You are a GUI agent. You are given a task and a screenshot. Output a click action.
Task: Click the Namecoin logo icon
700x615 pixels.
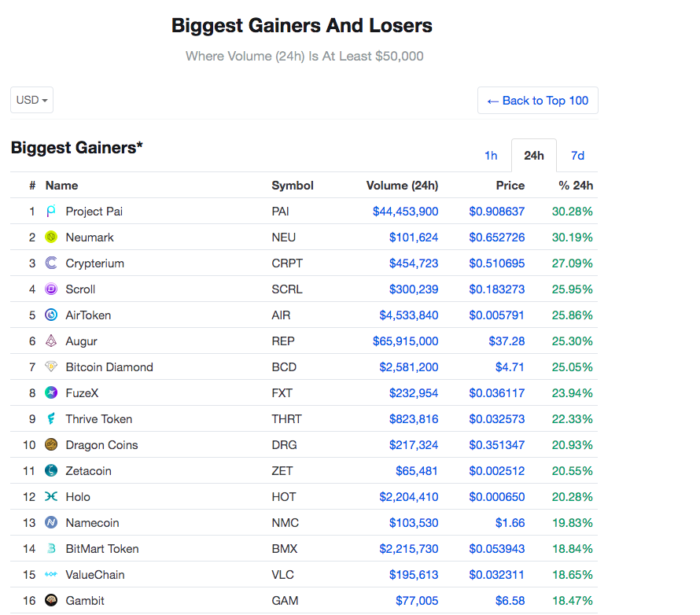[51, 522]
